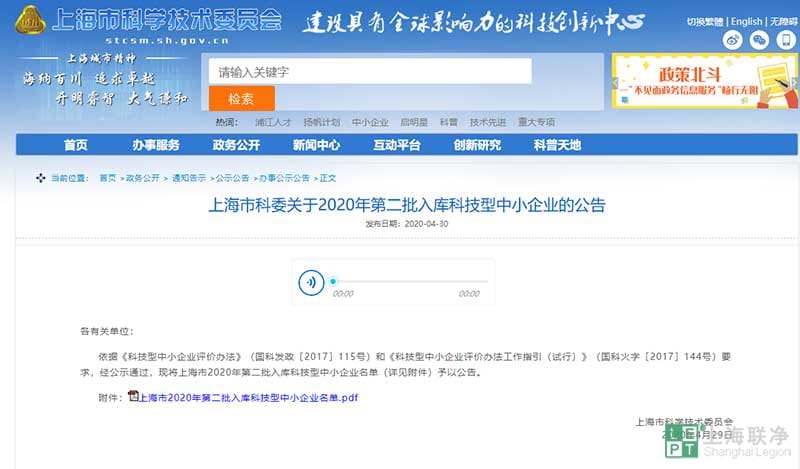Open the 新闻中心 navigation tab
The image size is (800, 469).
coord(316,145)
